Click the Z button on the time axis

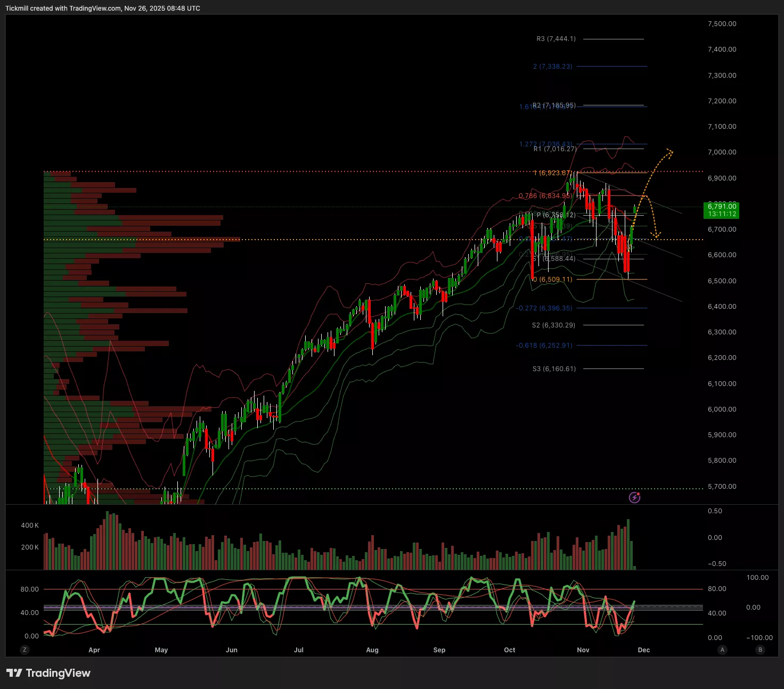[x=24, y=650]
